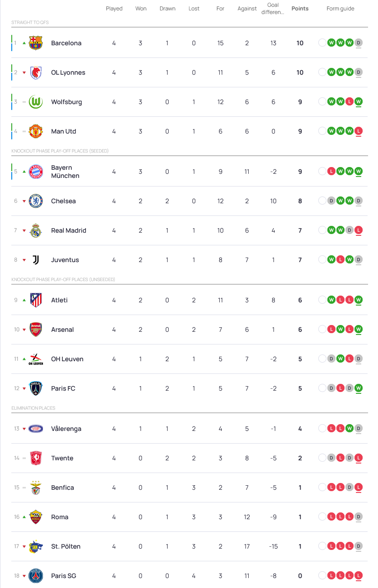This screenshot has height=588, width=378.
Task: Click the Barcelona club crest
Action: (36, 43)
